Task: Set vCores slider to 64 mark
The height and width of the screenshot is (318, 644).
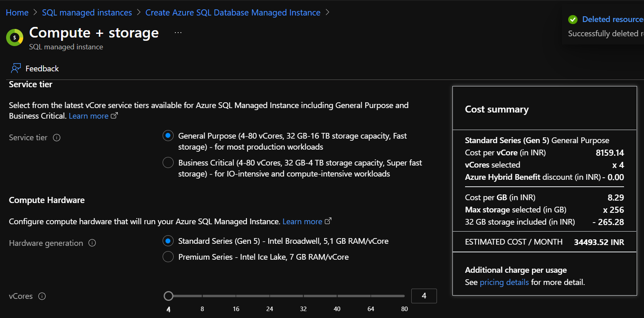Action: pyautogui.click(x=371, y=296)
